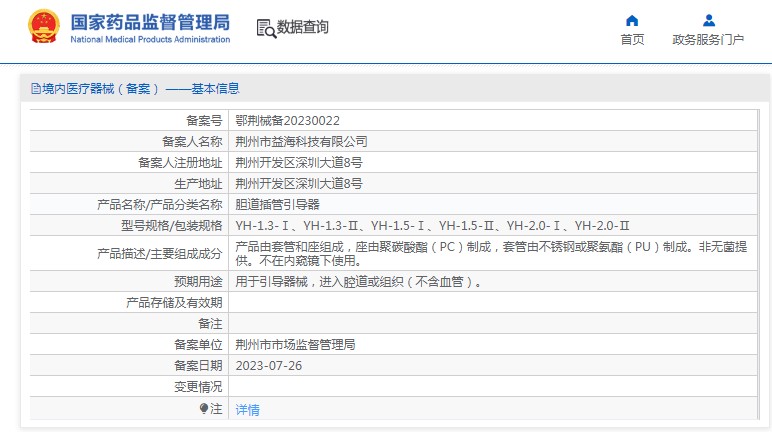Click the 备案人名称 field label
Image resolution: width=772 pixels, height=432 pixels.
point(193,142)
